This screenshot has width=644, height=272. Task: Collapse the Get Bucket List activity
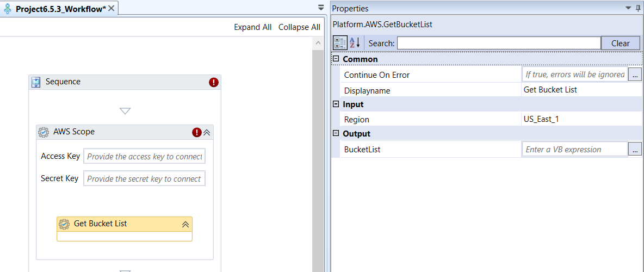click(x=185, y=224)
